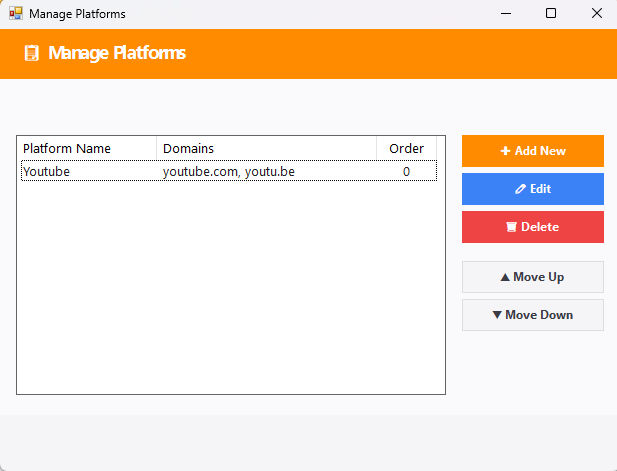The width and height of the screenshot is (617, 471).
Task: Sort list by Platform Name column header
Action: click(86, 149)
